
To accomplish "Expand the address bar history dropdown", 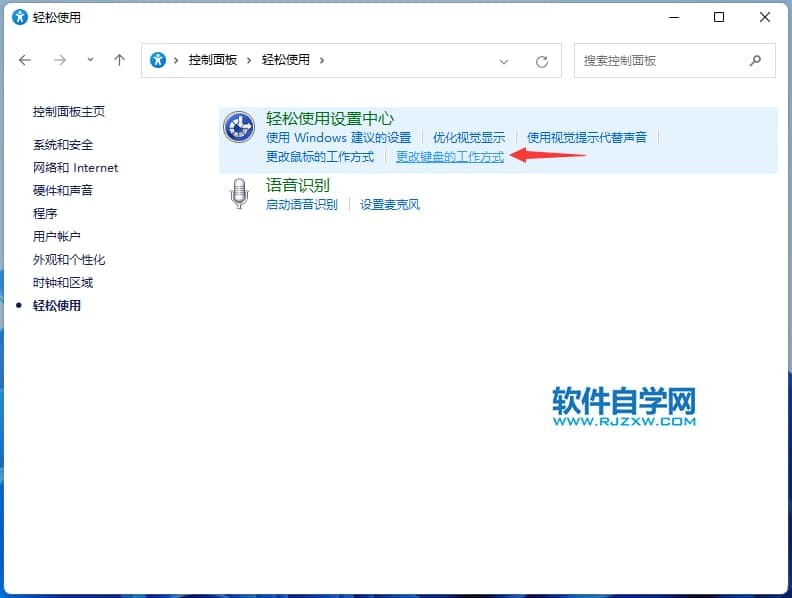I will pos(504,61).
